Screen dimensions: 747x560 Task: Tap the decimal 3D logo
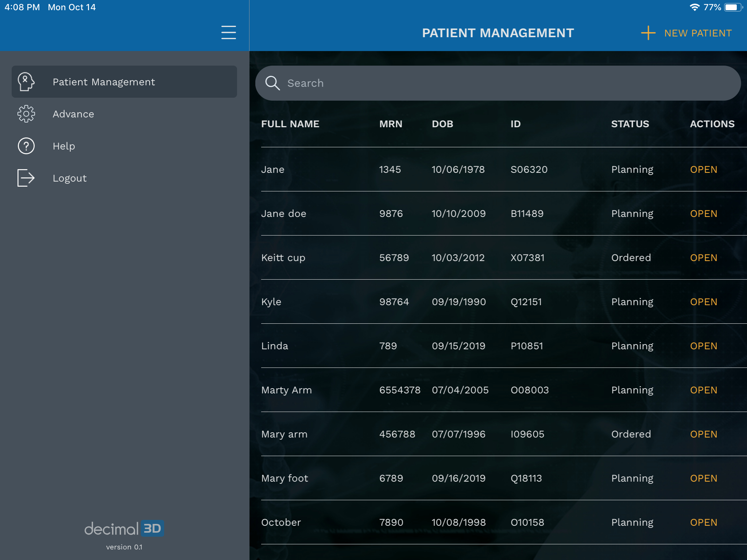click(x=124, y=529)
